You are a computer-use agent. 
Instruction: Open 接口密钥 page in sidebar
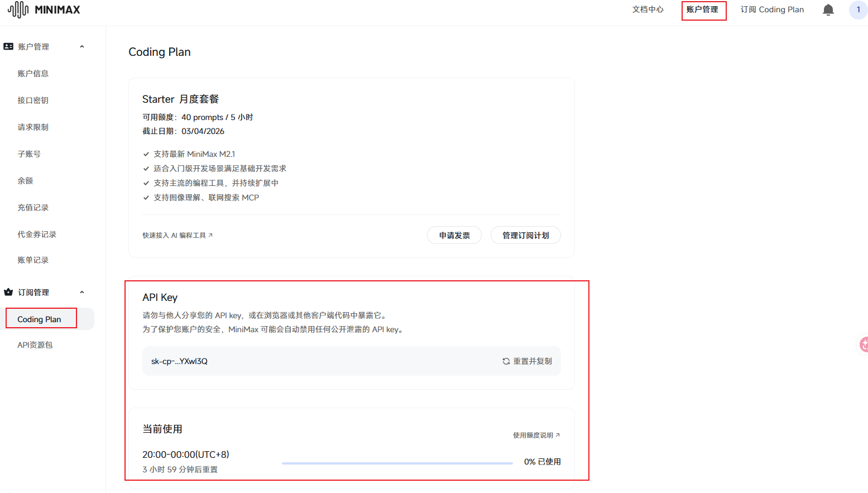coord(33,100)
